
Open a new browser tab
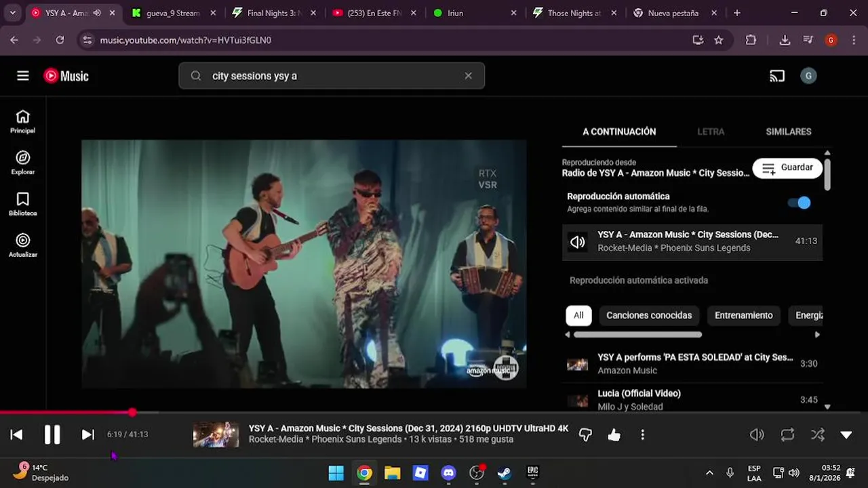coord(737,13)
